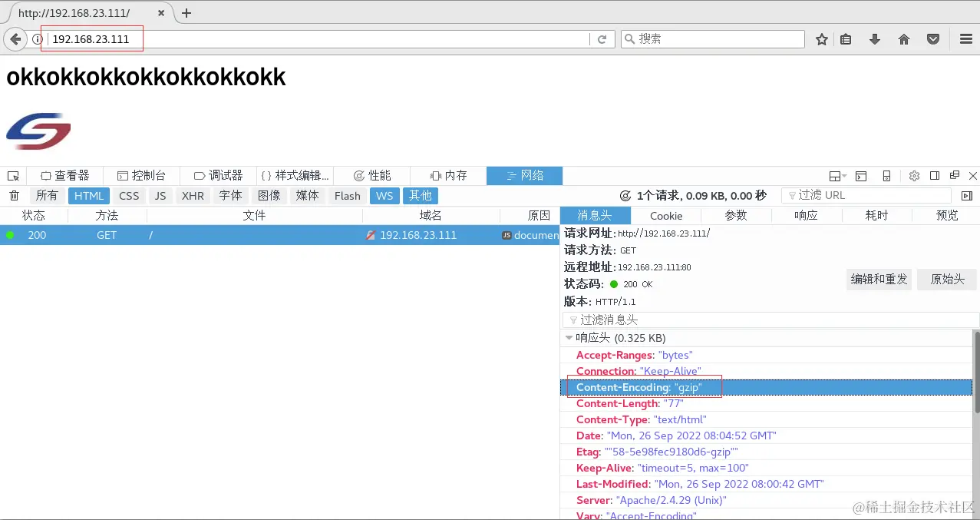Open the Firefox hamburger menu
Image resolution: width=980 pixels, height=520 pixels.
tap(966, 39)
